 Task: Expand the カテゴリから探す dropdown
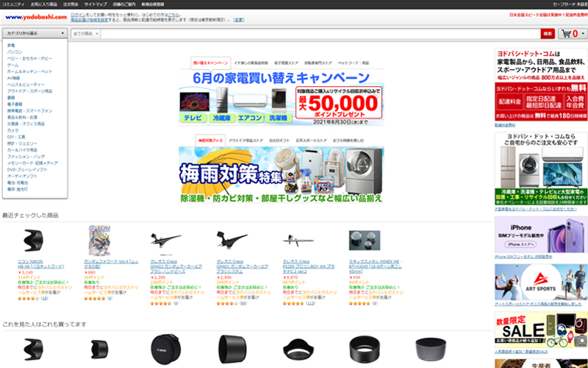tap(35, 34)
